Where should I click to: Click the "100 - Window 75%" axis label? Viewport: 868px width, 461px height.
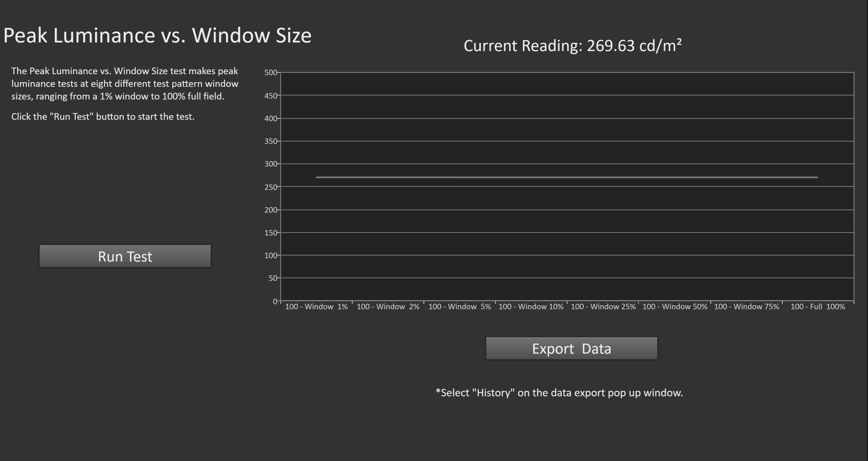(747, 306)
